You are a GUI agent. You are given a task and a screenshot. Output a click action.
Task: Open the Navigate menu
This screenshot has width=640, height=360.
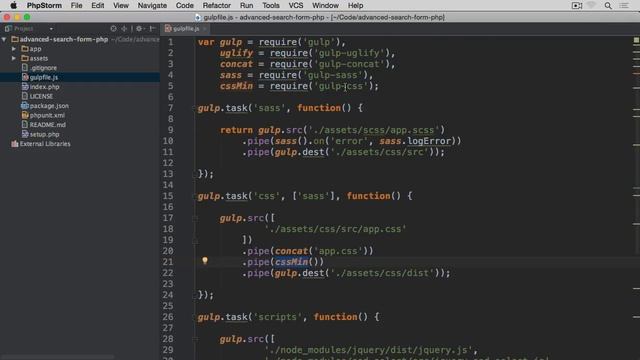[x=152, y=5]
